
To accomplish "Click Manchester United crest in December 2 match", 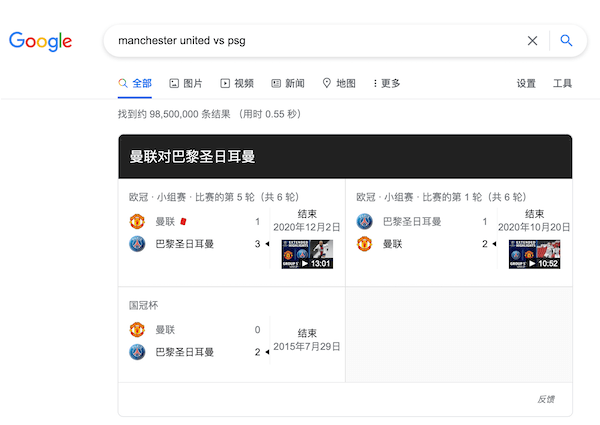I will (x=137, y=221).
